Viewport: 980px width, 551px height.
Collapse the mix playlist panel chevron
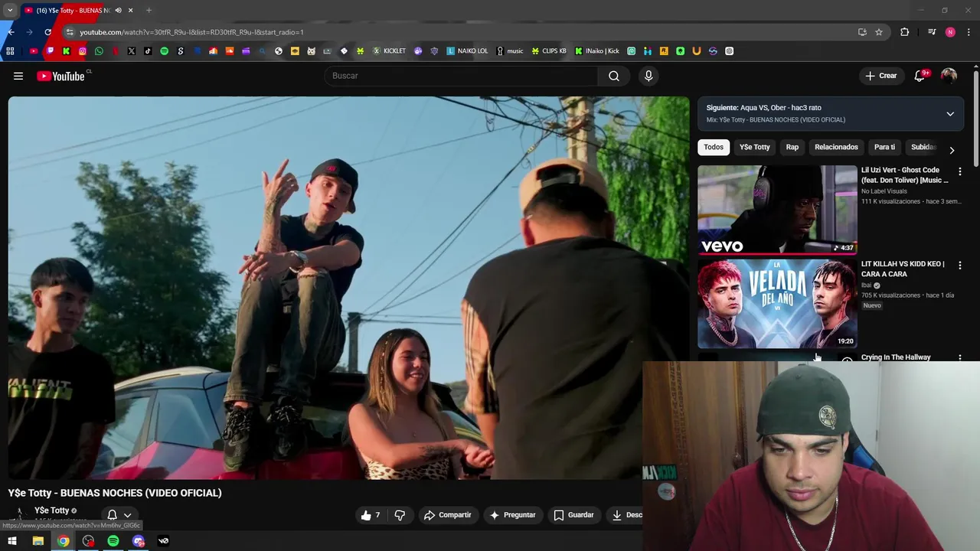coord(950,114)
